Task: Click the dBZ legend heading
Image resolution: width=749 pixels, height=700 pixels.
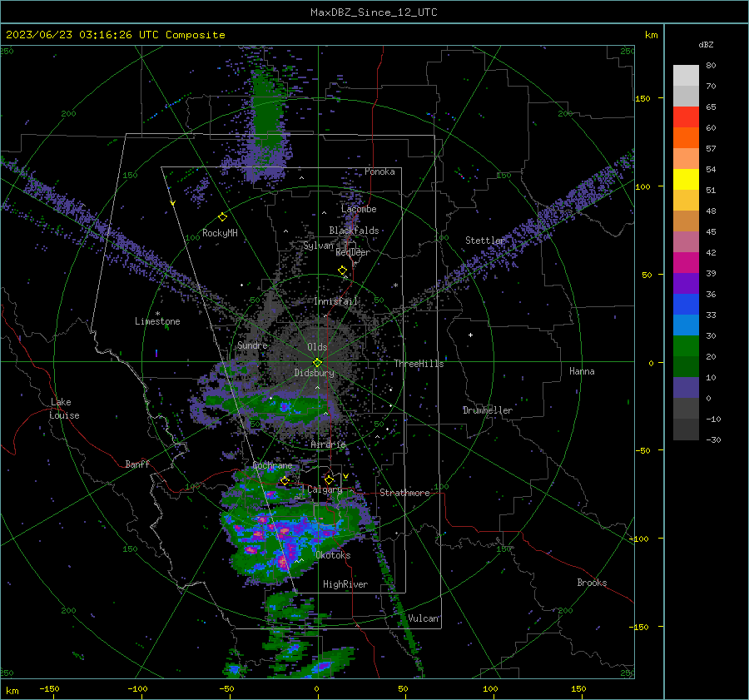Action: [706, 44]
